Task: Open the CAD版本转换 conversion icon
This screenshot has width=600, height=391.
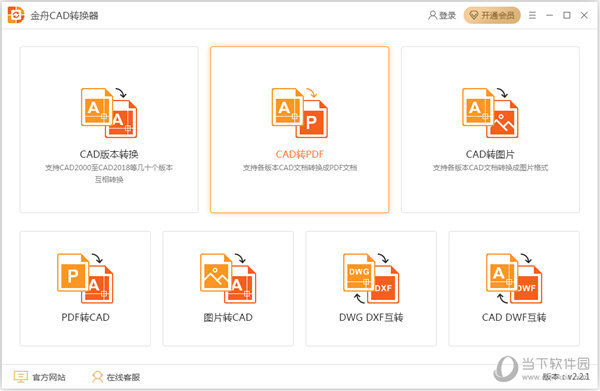Action: click(x=109, y=113)
